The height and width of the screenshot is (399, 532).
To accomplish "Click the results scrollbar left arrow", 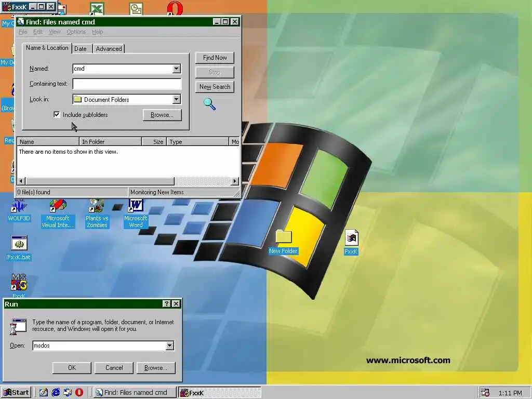I will tap(21, 181).
